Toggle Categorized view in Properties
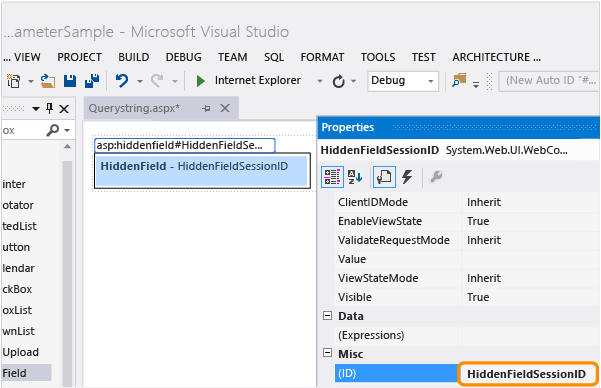The image size is (601, 388). coord(332,177)
